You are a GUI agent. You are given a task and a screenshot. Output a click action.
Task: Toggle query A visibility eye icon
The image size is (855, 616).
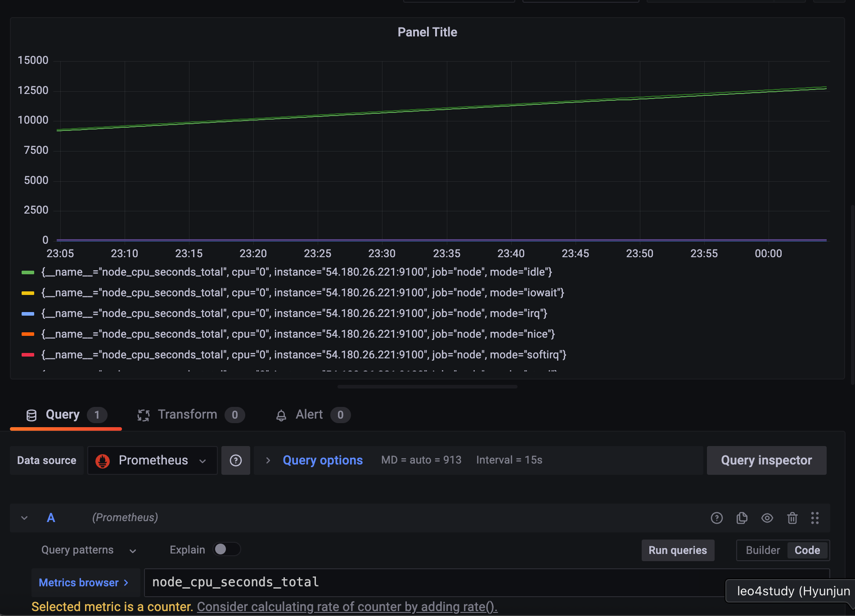767,518
